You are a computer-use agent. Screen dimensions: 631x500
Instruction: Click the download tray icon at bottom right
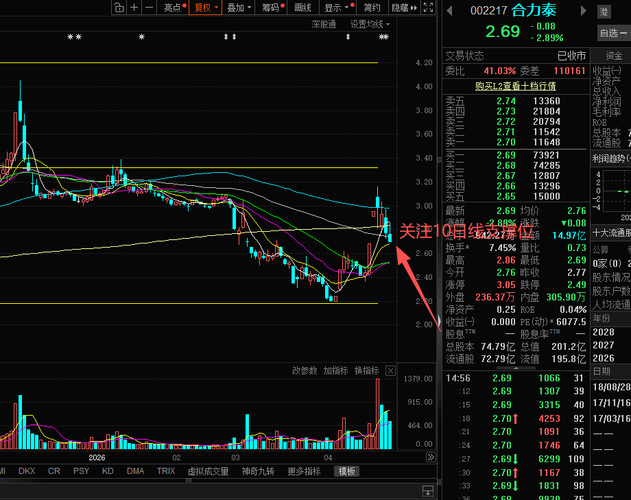pos(428,491)
